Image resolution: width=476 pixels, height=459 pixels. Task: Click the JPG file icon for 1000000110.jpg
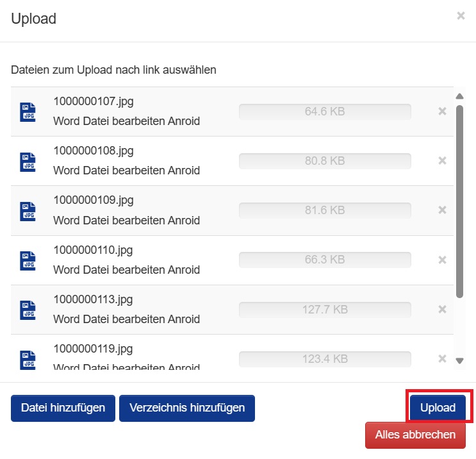coord(28,261)
